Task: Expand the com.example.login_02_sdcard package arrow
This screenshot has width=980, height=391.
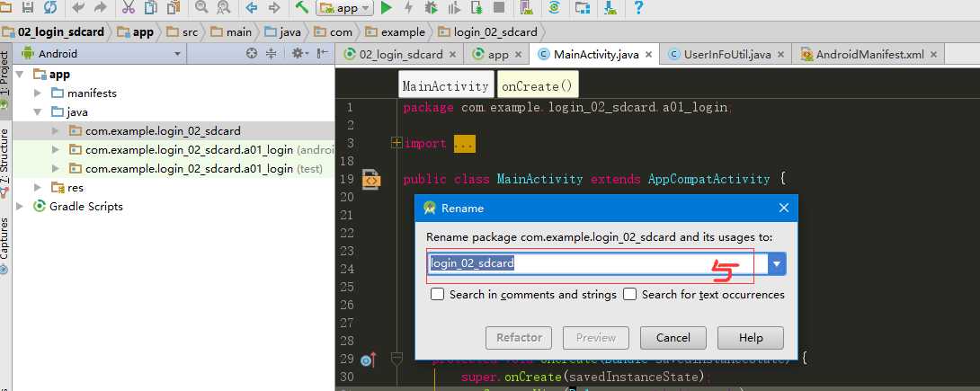Action: 56,131
